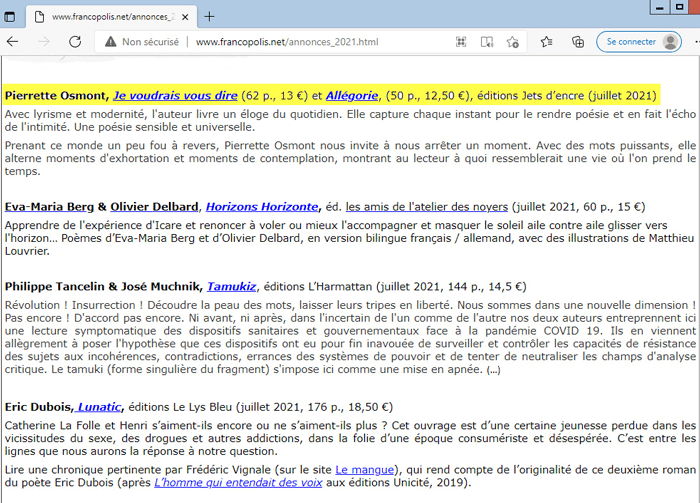
Task: Click the Philippe Tancelin & José Muchnik heading
Action: pos(104,287)
